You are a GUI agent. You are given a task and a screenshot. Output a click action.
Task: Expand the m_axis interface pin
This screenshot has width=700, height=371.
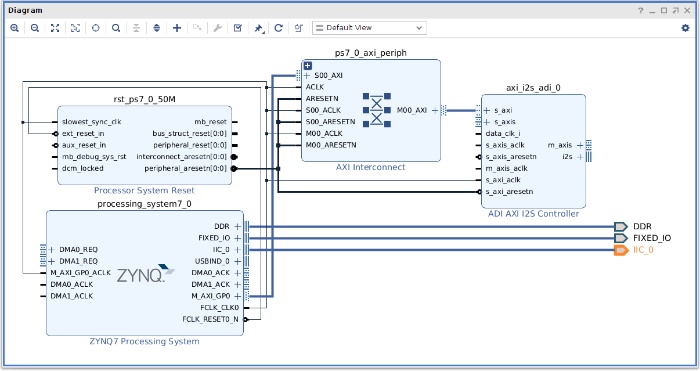(580, 145)
